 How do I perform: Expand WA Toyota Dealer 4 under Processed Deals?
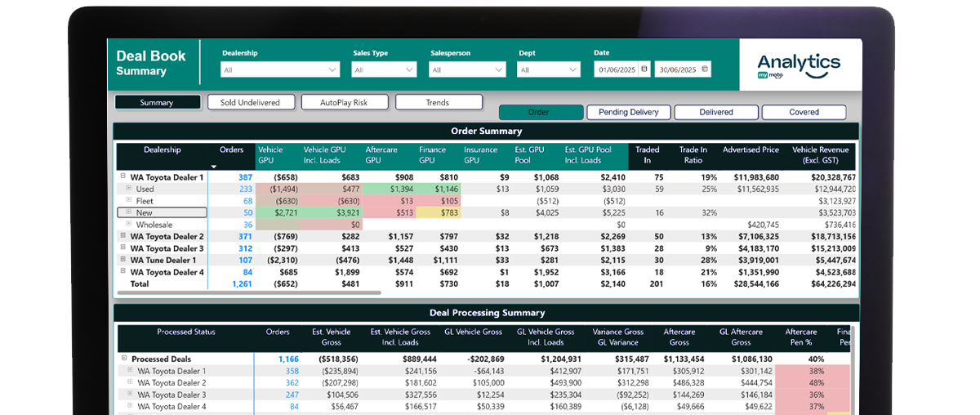130,406
